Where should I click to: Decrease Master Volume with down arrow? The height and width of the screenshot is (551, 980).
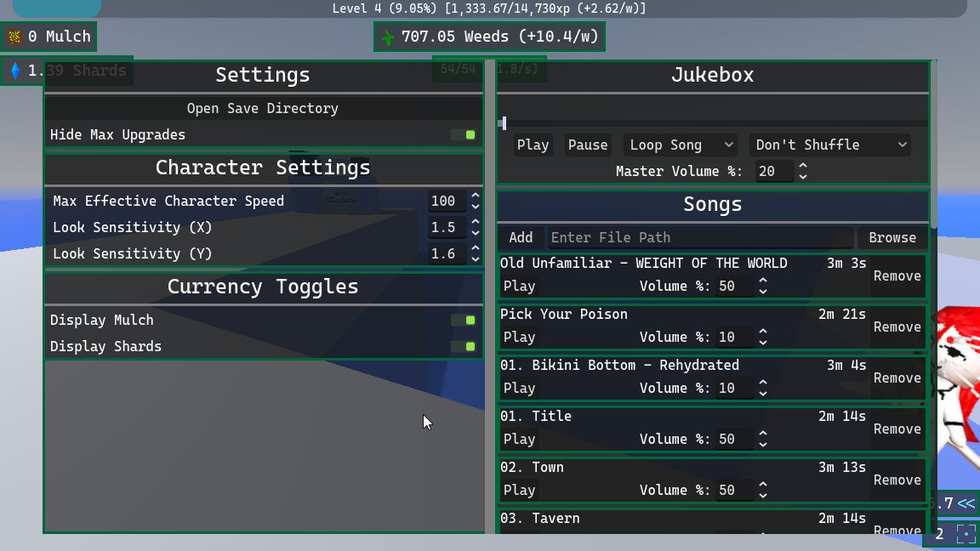pyautogui.click(x=803, y=177)
